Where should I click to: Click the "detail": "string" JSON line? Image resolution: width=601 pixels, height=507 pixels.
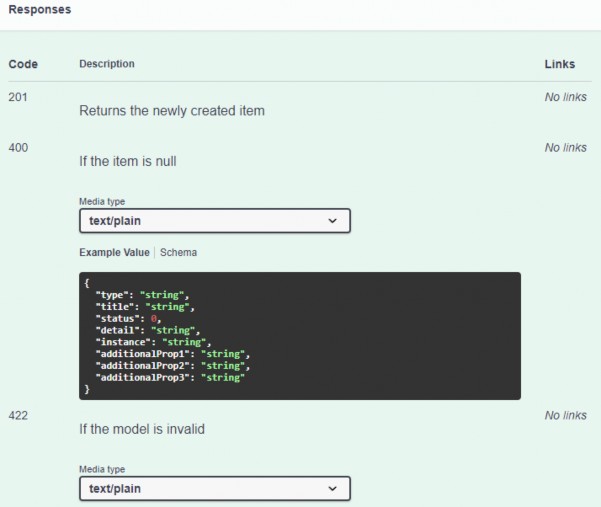148,330
